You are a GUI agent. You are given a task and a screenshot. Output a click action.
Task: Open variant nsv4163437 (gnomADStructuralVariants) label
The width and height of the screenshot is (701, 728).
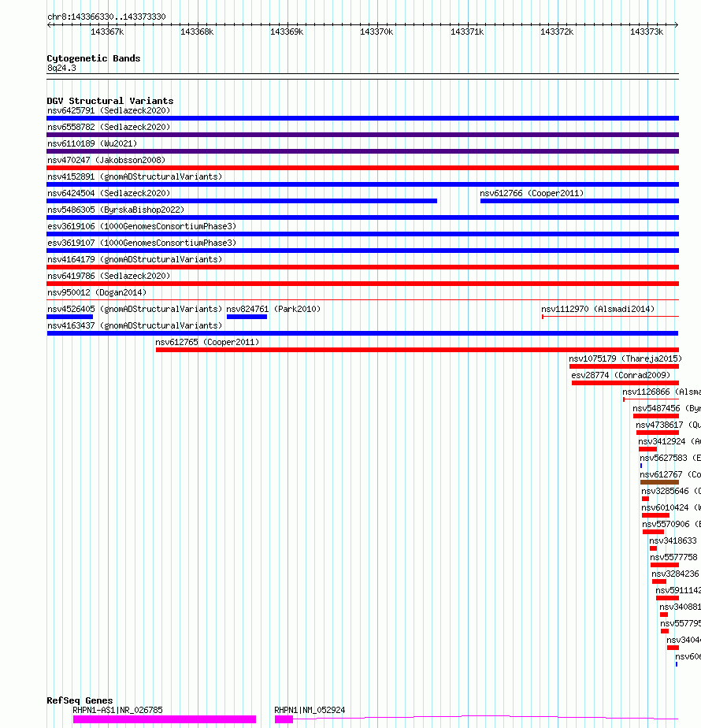135,326
